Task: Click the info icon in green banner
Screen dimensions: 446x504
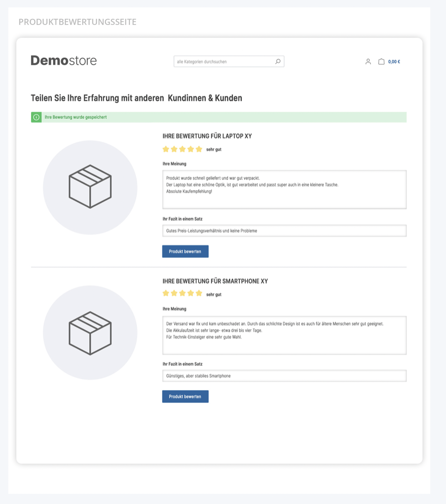Action: point(37,117)
